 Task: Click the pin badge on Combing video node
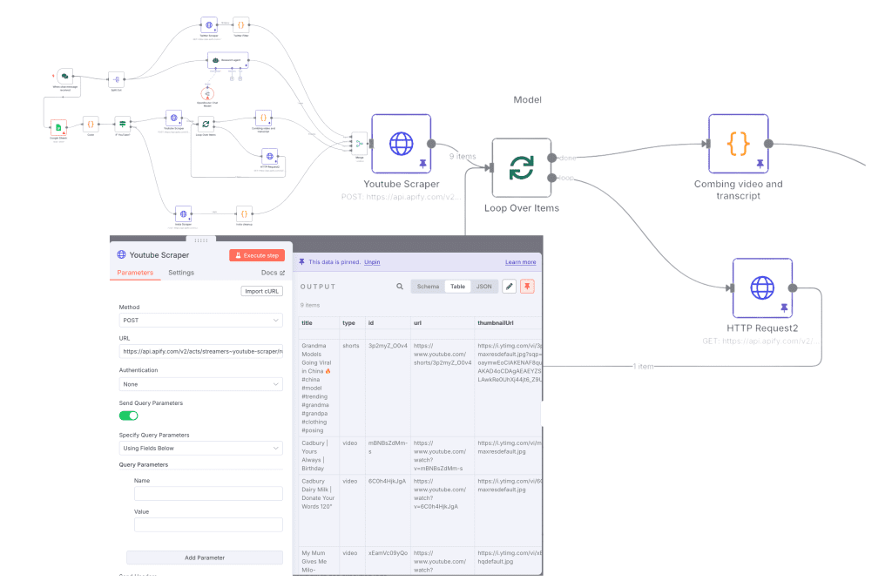pyautogui.click(x=760, y=164)
